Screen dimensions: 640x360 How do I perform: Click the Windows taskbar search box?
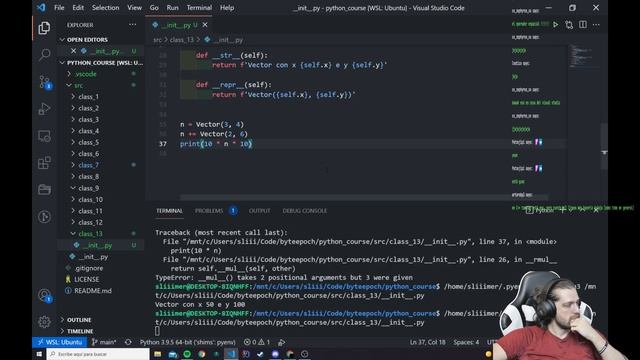point(98,354)
